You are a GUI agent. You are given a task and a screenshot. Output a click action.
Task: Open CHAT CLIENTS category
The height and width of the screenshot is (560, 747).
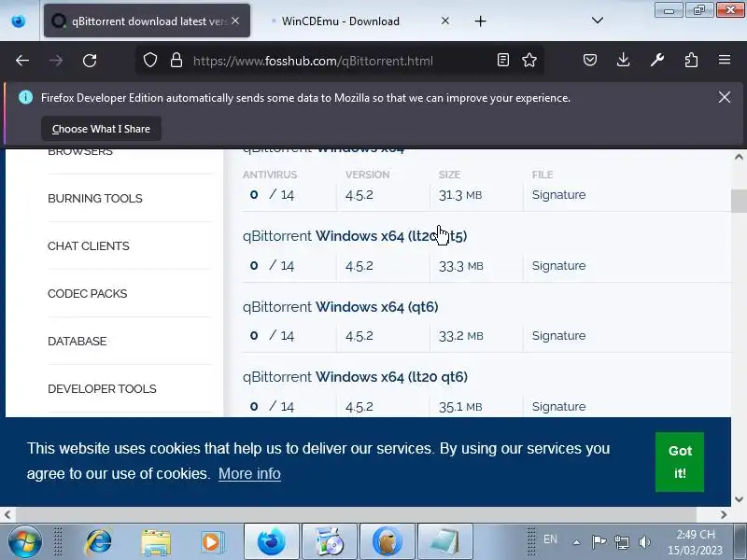pyautogui.click(x=88, y=245)
